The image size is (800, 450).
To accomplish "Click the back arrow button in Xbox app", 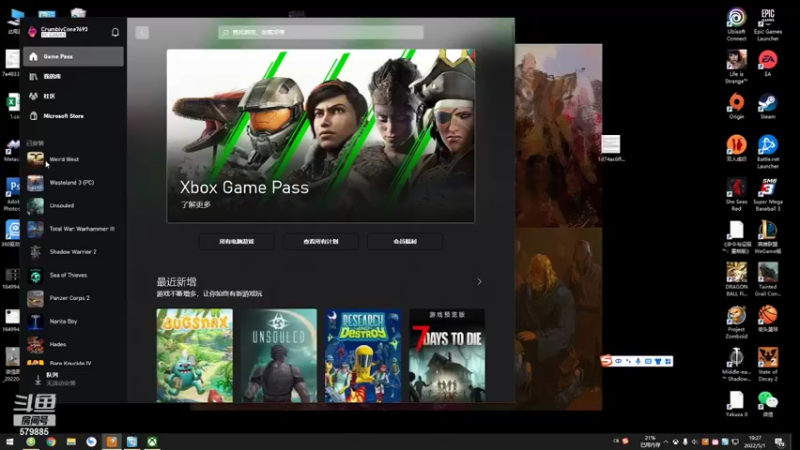I will tap(142, 33).
